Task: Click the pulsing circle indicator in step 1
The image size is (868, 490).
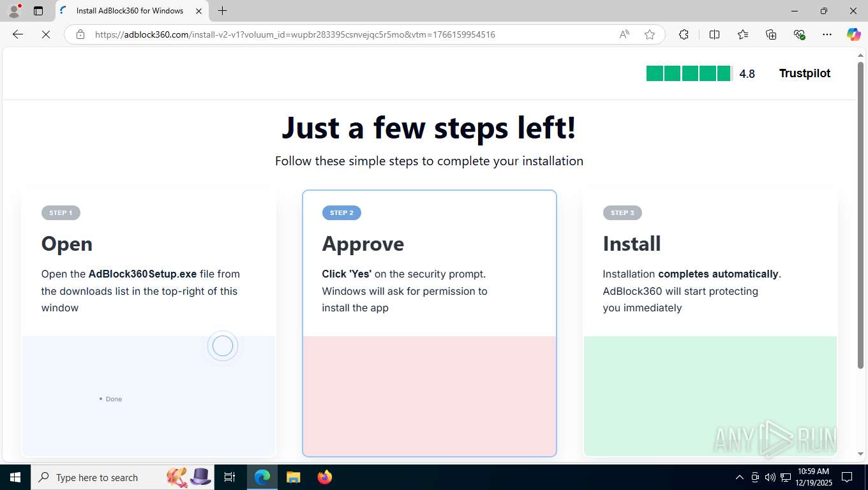Action: (x=223, y=346)
